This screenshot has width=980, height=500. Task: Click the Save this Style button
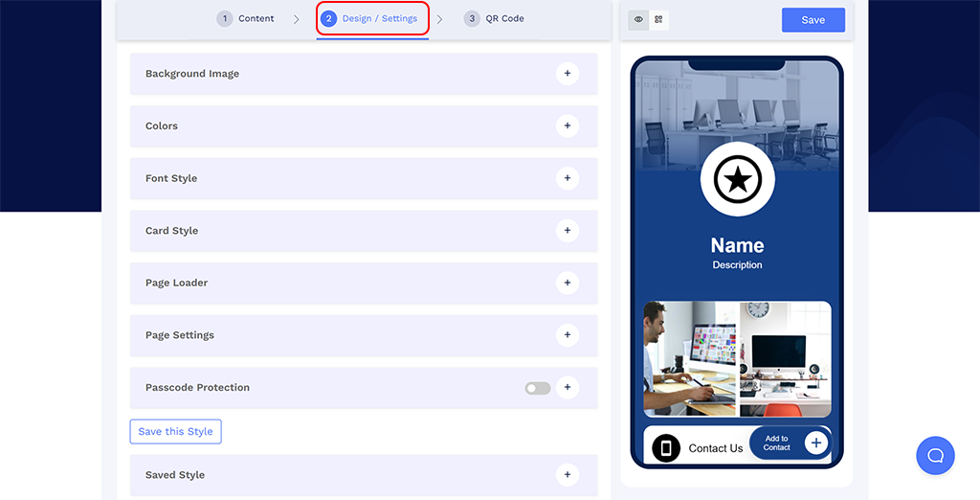pos(176,432)
